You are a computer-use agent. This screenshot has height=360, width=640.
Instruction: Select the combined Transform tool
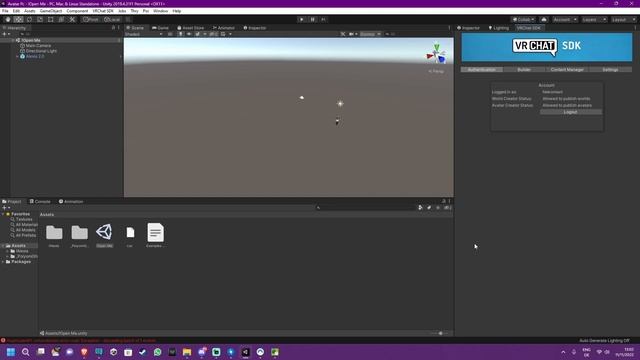click(x=61, y=19)
